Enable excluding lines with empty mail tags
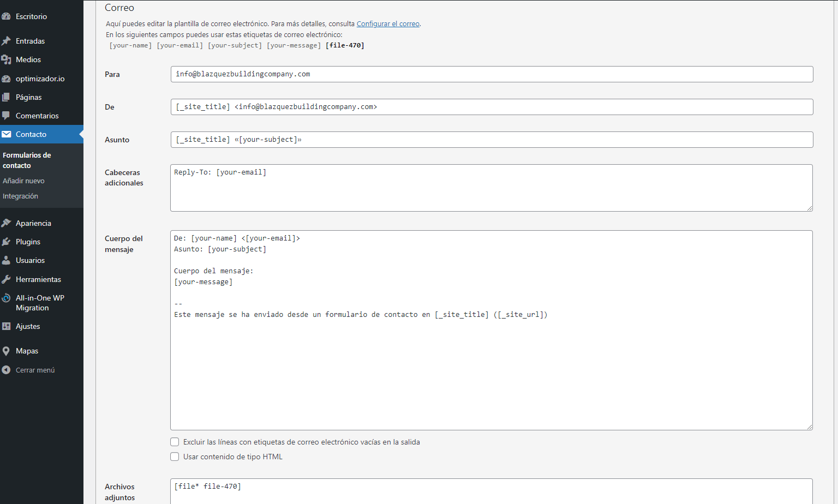 (175, 442)
